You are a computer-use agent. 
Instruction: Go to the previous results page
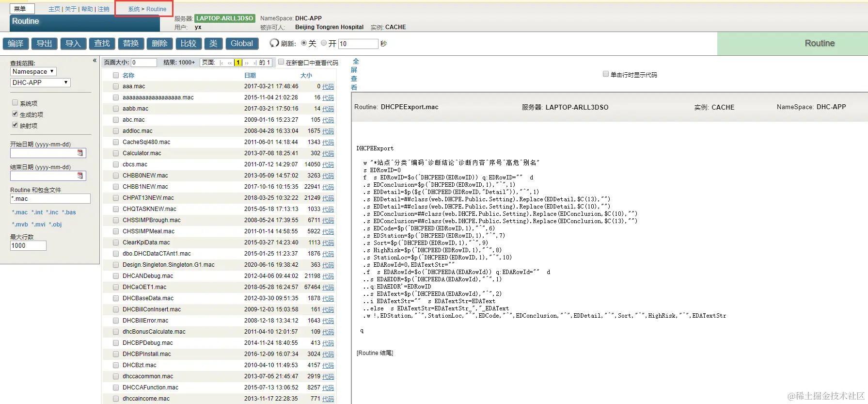tap(230, 63)
